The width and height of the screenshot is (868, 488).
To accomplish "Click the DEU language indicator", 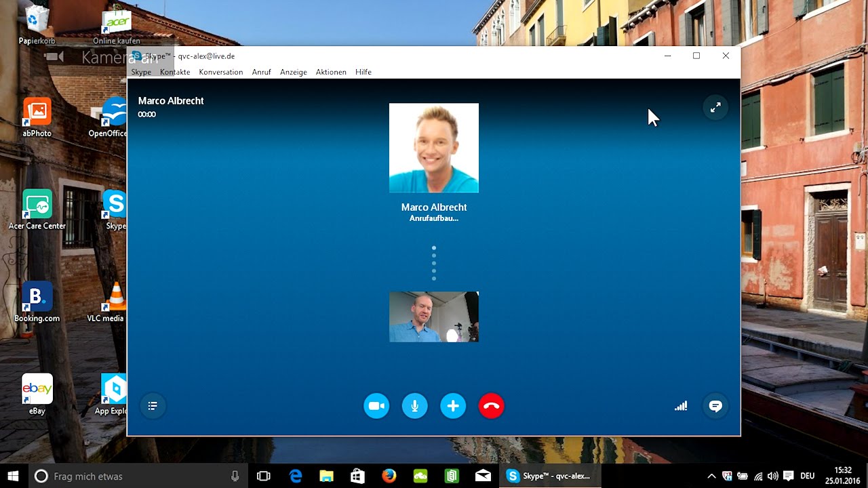I will pos(808,476).
